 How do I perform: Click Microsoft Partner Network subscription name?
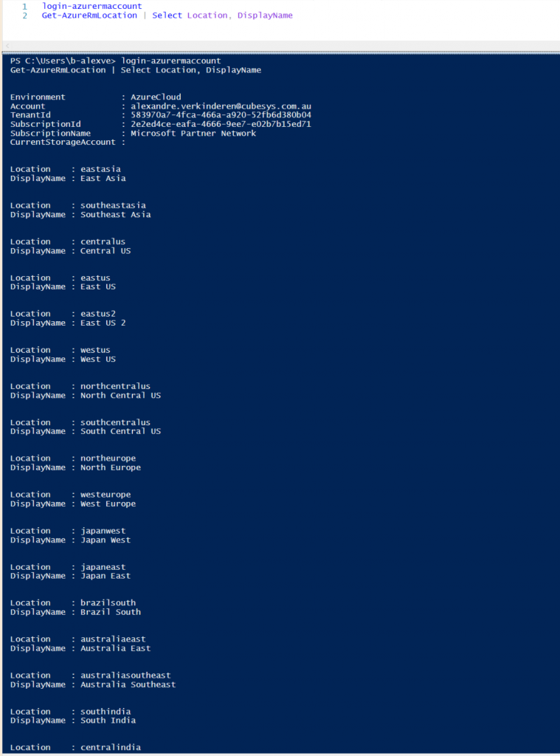coord(193,133)
